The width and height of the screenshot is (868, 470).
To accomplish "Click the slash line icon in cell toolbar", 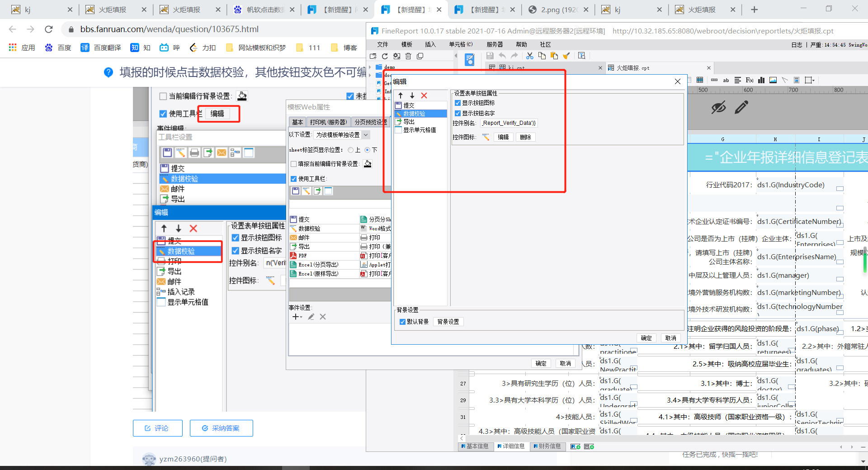I will click(785, 80).
